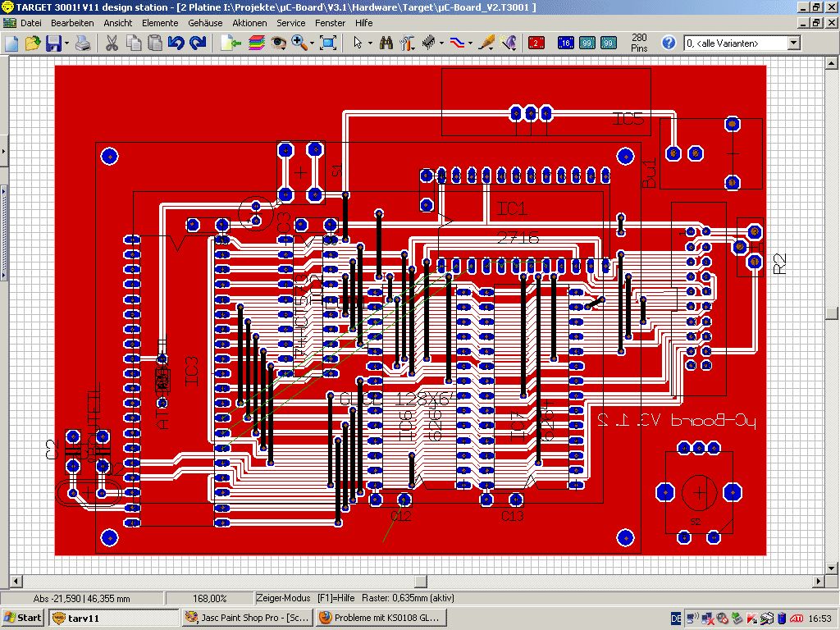Click the zoom-to-fit frame icon
Image resolution: width=840 pixels, height=630 pixels.
[x=328, y=43]
